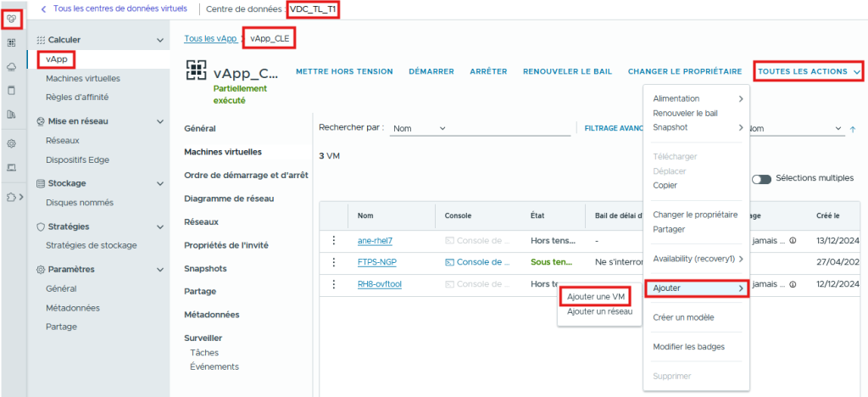The height and width of the screenshot is (397, 868).
Task: Collapse the Stockage section
Action: point(160,183)
